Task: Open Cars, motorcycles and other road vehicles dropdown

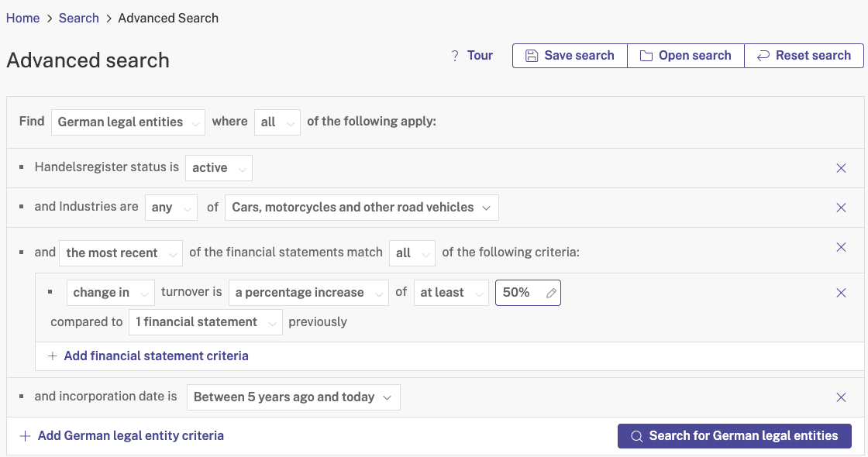Action: [361, 208]
